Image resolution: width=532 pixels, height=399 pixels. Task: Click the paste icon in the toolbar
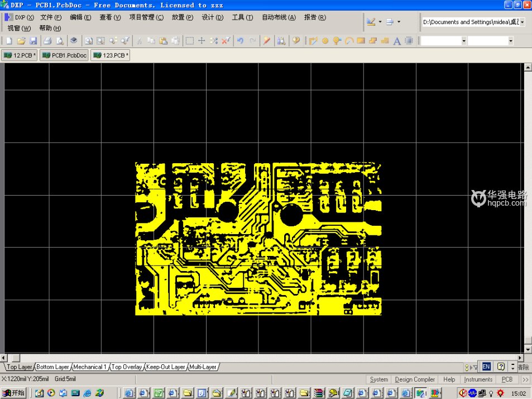pyautogui.click(x=165, y=40)
